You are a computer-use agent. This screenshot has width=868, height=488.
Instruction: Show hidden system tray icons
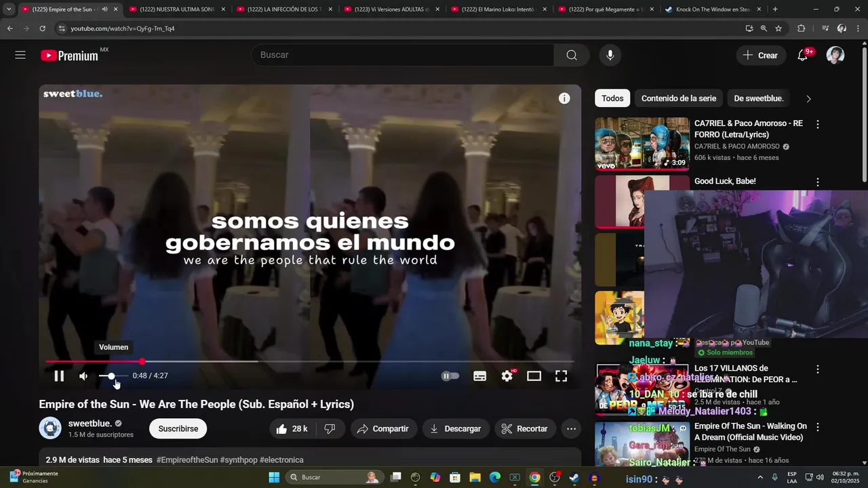click(760, 478)
